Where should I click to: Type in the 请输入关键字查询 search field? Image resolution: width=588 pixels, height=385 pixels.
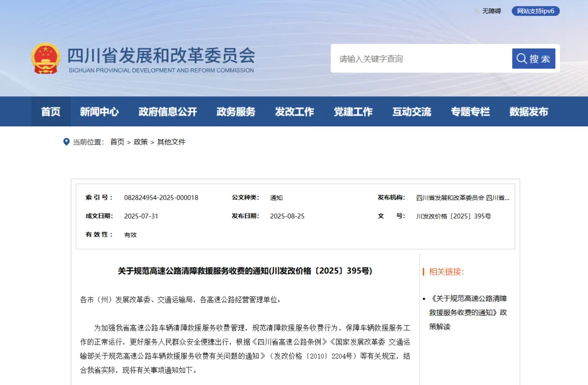pyautogui.click(x=419, y=59)
